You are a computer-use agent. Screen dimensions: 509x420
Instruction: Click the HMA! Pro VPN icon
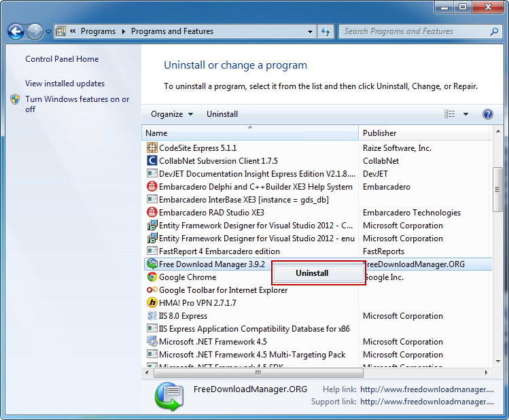pos(152,303)
